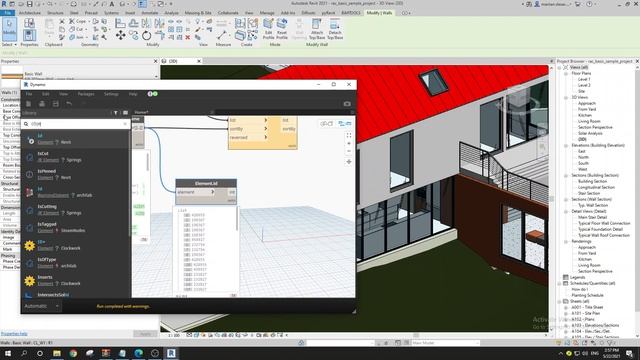Screen dimensions: 640x360
Task: Open the Architecture ribbon tab
Action: (x=30, y=13)
